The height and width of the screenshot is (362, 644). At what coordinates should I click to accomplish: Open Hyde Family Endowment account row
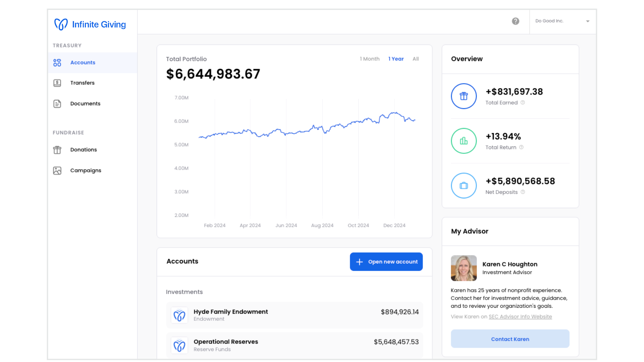click(294, 315)
